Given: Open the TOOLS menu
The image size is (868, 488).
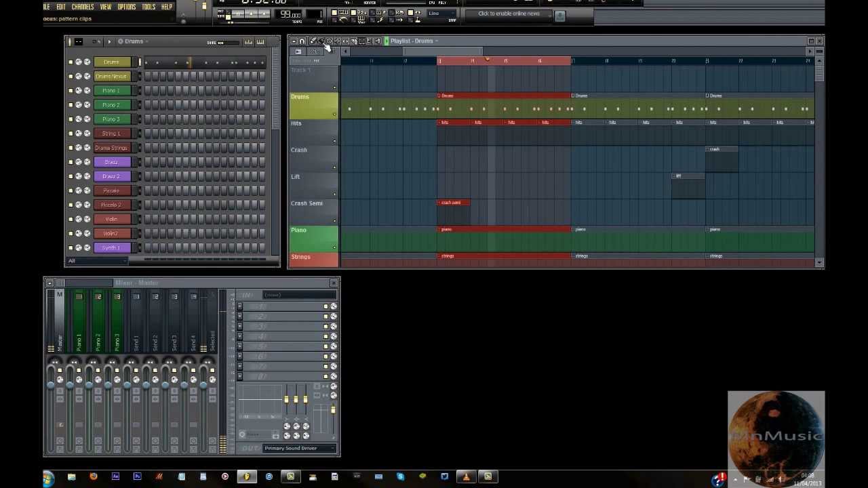Looking at the screenshot, I should pos(149,7).
